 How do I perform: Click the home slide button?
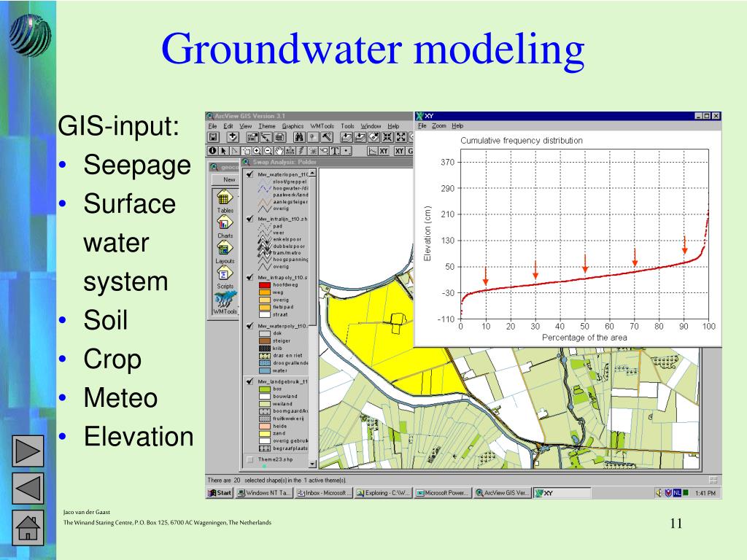point(28,528)
